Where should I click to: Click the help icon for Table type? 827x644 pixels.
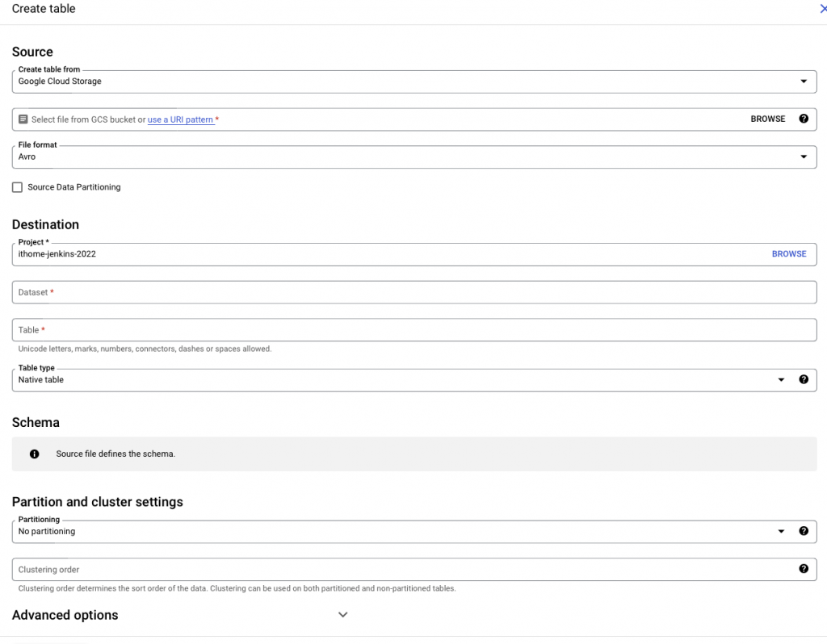804,379
